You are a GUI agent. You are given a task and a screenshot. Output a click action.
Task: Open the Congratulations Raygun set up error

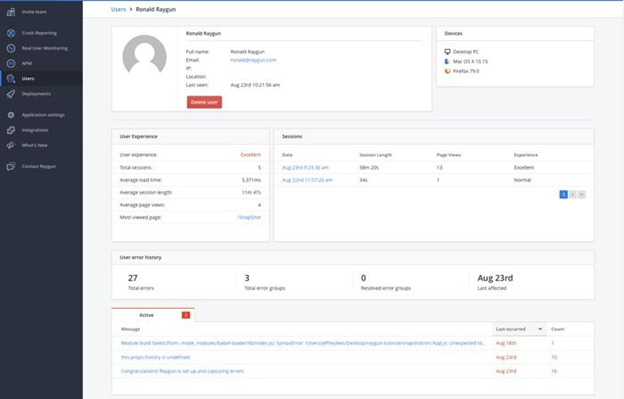pos(182,371)
